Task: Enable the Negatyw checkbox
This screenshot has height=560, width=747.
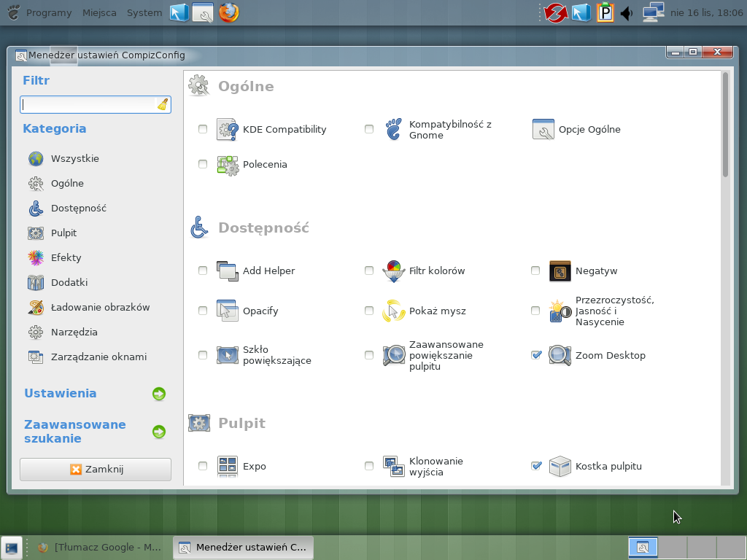Action: pyautogui.click(x=535, y=271)
